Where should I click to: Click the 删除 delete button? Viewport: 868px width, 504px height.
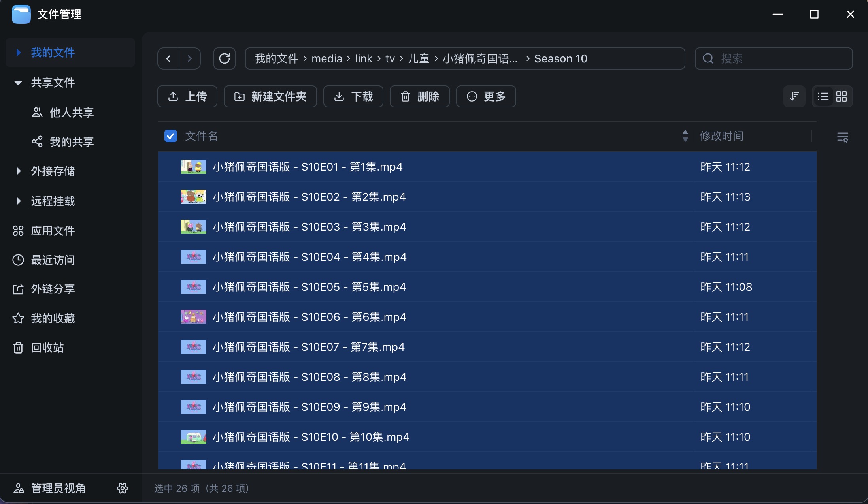(x=419, y=96)
